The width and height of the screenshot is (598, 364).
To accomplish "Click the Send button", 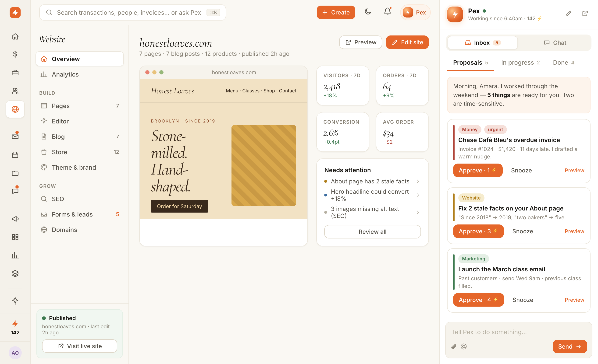I will 570,346.
